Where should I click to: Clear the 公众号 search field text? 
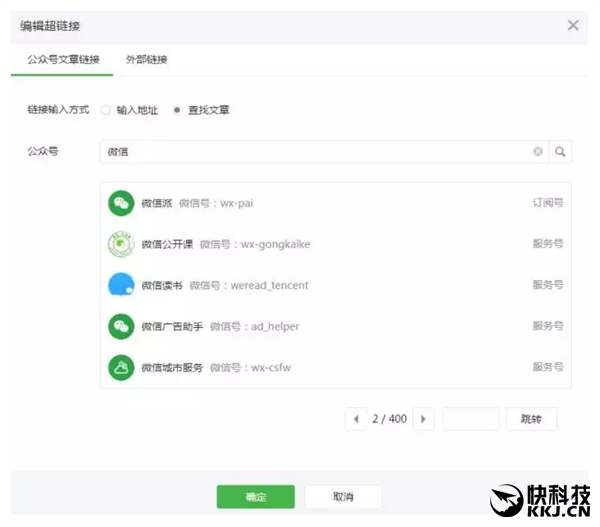pyautogui.click(x=538, y=152)
